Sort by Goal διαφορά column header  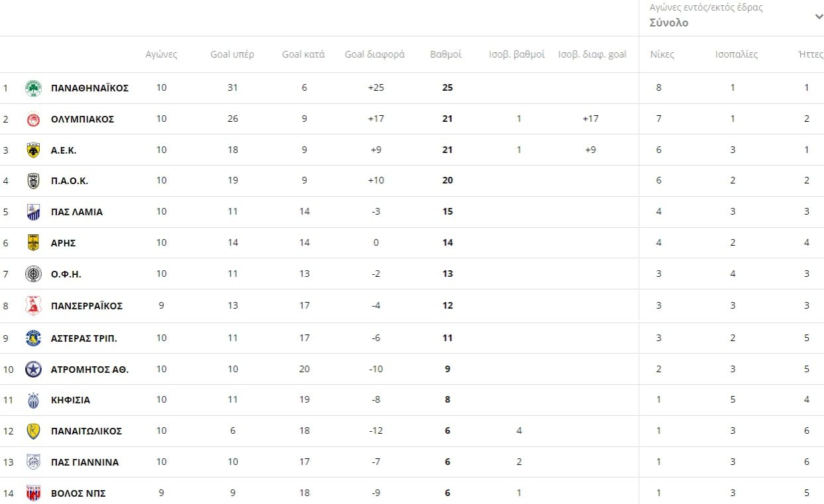tap(374, 54)
